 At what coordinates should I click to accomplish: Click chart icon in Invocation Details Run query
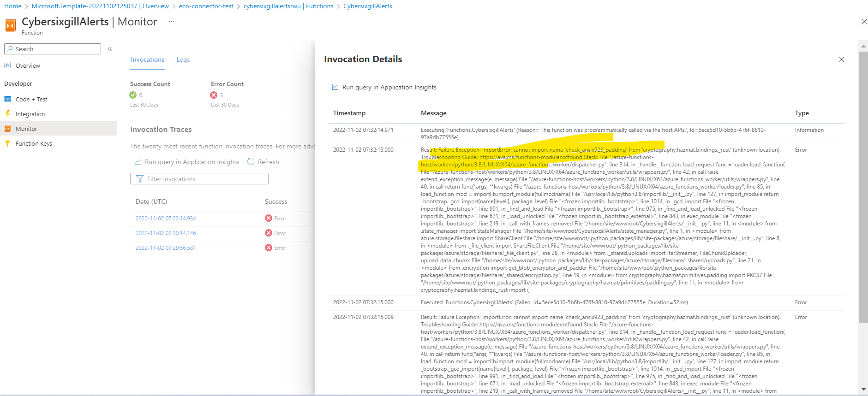pos(335,87)
